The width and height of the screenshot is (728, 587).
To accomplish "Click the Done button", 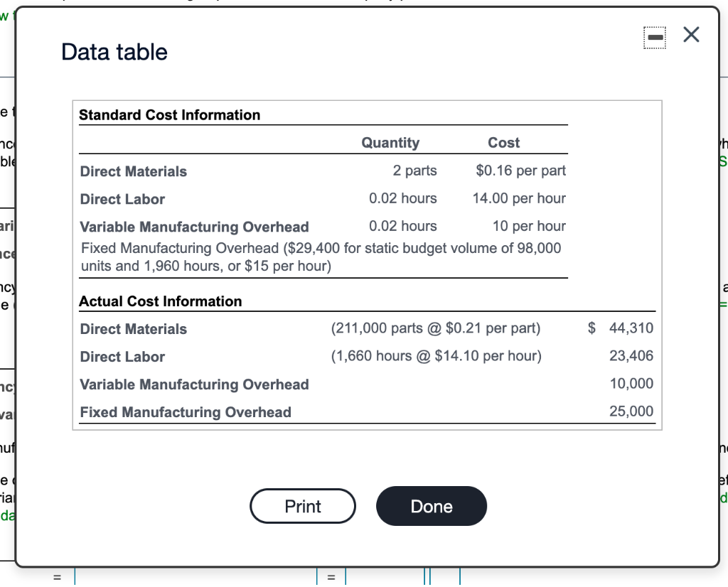I will (x=431, y=506).
